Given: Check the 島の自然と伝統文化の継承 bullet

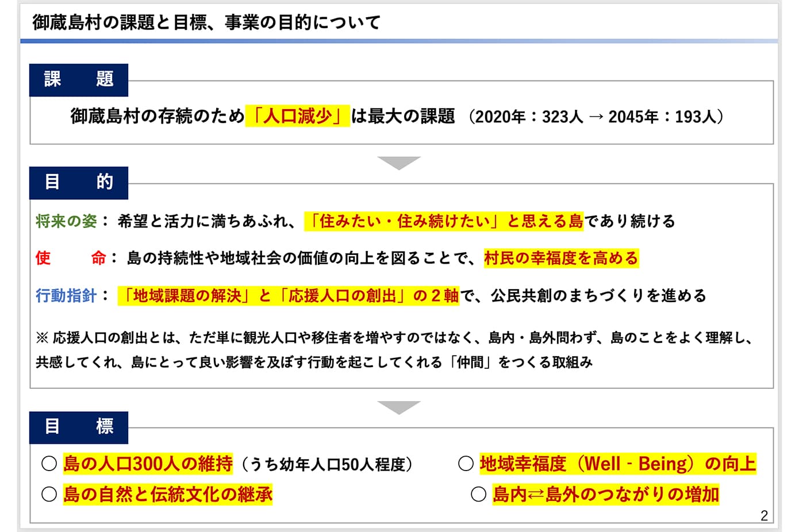Looking at the screenshot, I should 167,492.
